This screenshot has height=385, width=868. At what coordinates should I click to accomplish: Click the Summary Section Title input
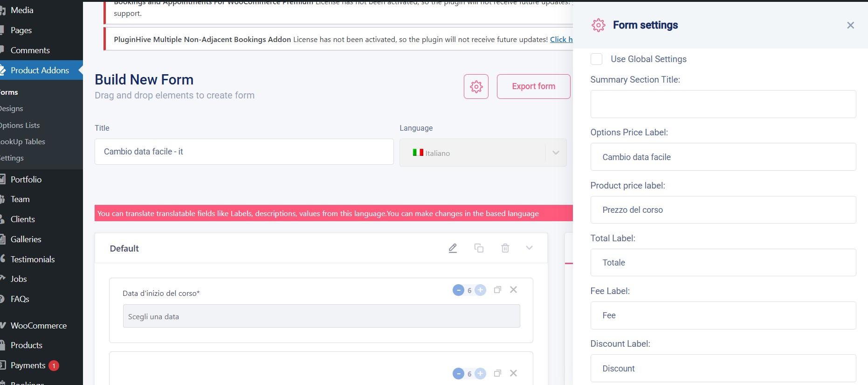point(723,104)
